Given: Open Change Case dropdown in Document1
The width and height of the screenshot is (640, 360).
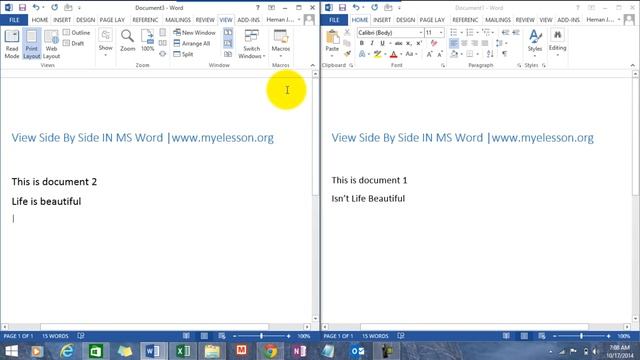Looking at the screenshot, I should click(410, 54).
